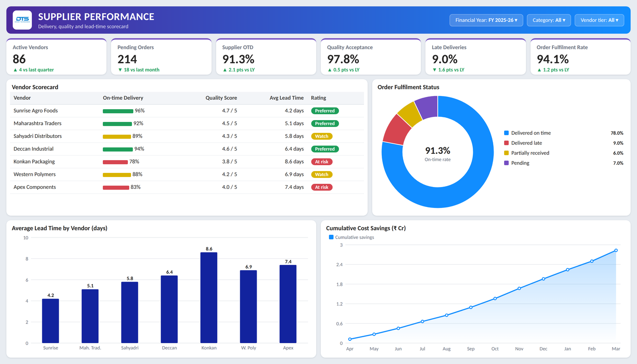Click the Sahyadri bar in lead time chart
The image size is (637, 364).
pos(130,313)
